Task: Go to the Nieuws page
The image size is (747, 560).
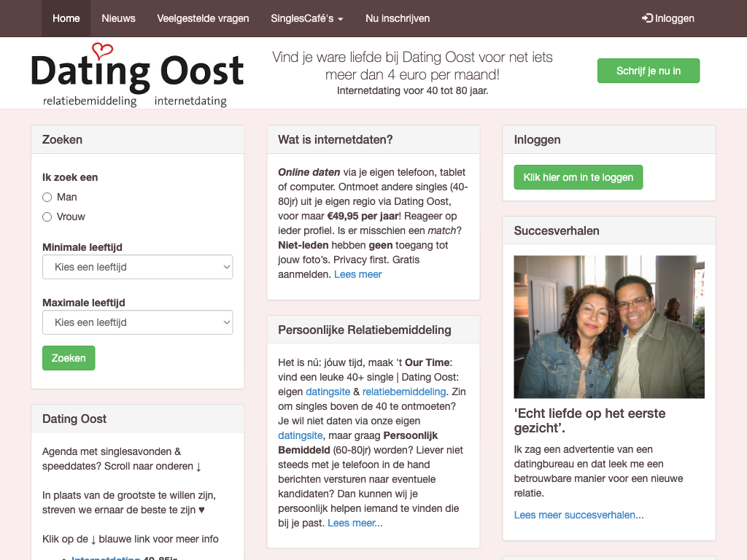Action: click(x=118, y=18)
